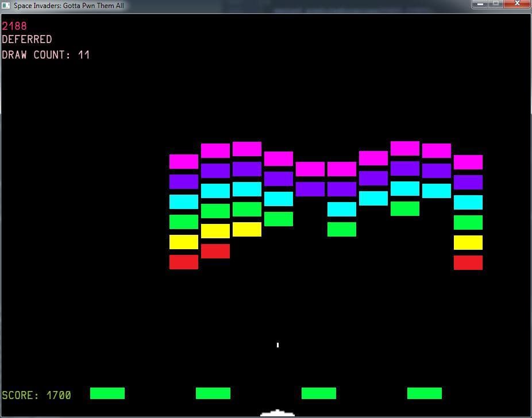Screen dimensions: 532x418
Task: Click the cyan invader in ninth column
Action: click(436, 191)
